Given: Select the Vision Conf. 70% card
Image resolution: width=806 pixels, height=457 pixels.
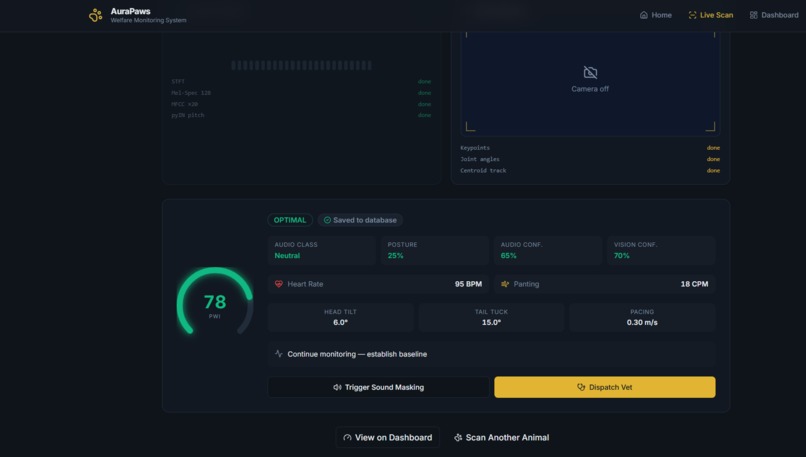Looking at the screenshot, I should pos(661,250).
